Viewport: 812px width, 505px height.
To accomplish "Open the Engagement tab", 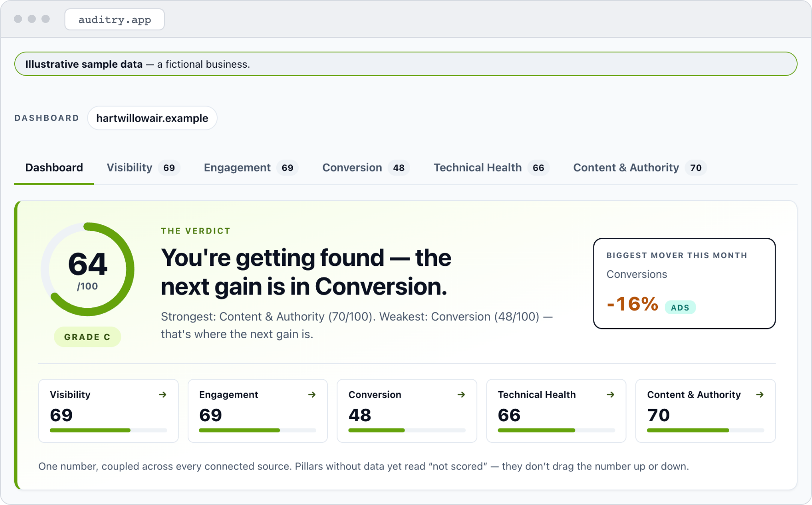I will (x=251, y=168).
